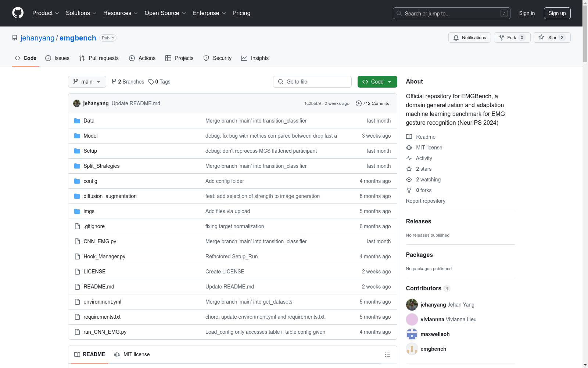Screen dimensions: 588x368
Task: Open the Insights tab
Action: coord(255,58)
